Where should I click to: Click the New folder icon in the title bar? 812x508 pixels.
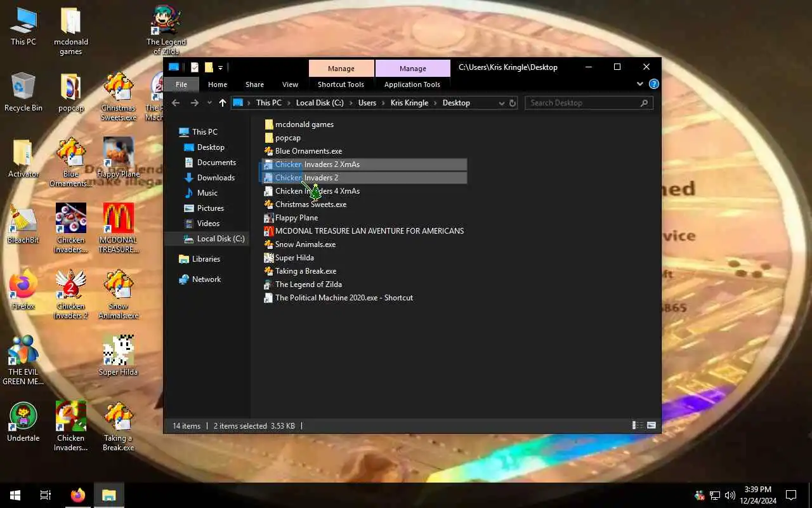(x=208, y=67)
